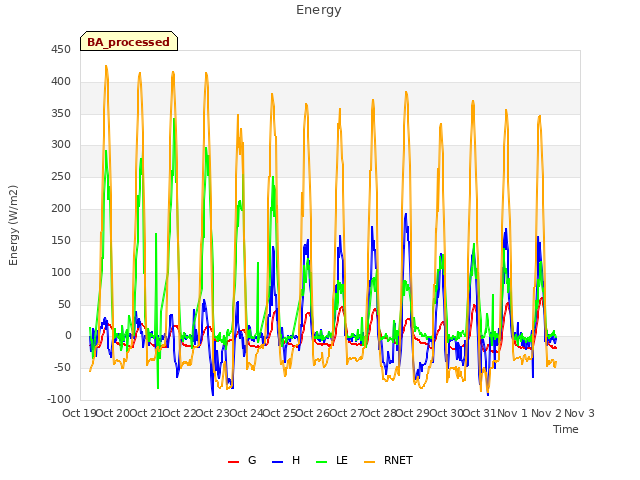Click the 0 y-axis tick label
The height and width of the screenshot is (480, 640).
tap(68, 336)
